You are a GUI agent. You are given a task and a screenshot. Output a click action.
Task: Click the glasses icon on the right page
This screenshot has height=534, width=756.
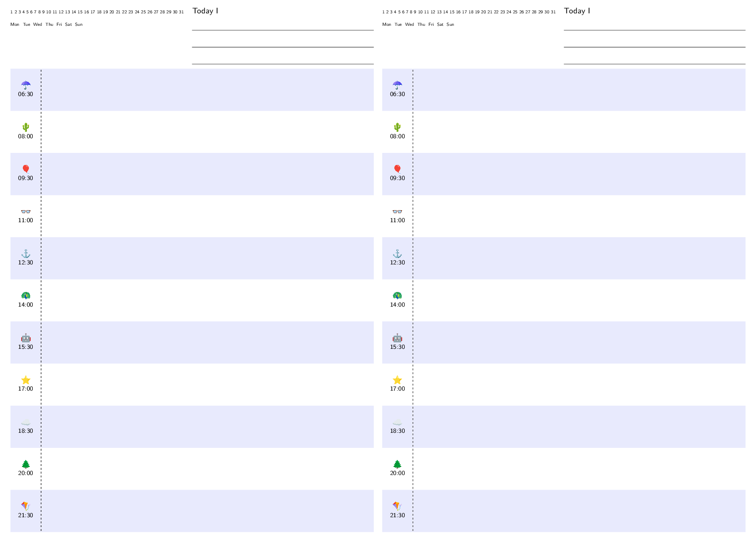(x=397, y=211)
